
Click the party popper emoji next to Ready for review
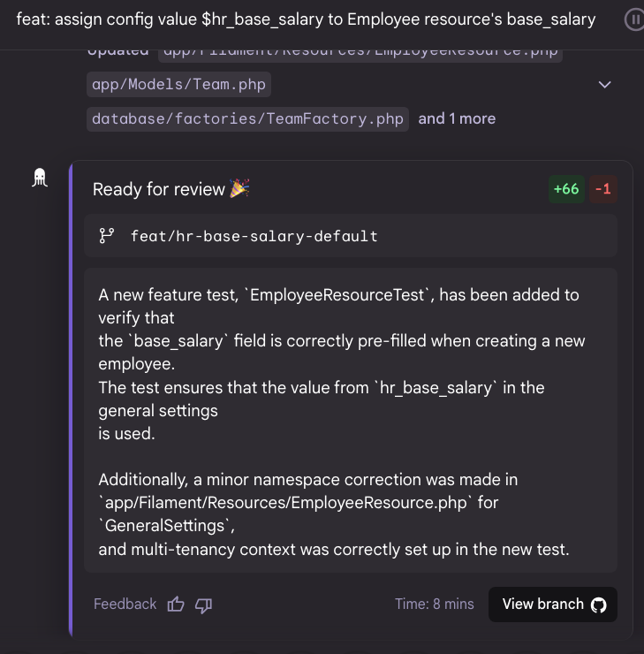pyautogui.click(x=239, y=188)
